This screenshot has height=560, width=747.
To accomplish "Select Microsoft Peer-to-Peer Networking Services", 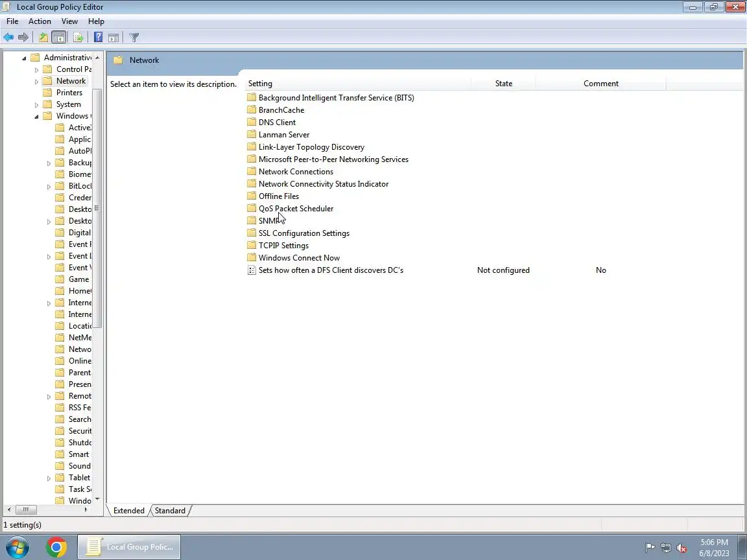I will click(x=327, y=159).
